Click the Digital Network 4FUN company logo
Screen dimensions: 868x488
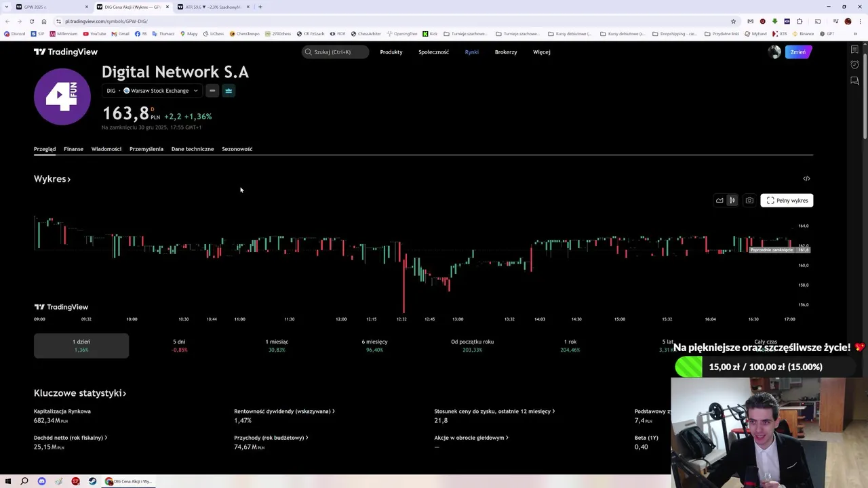point(62,97)
